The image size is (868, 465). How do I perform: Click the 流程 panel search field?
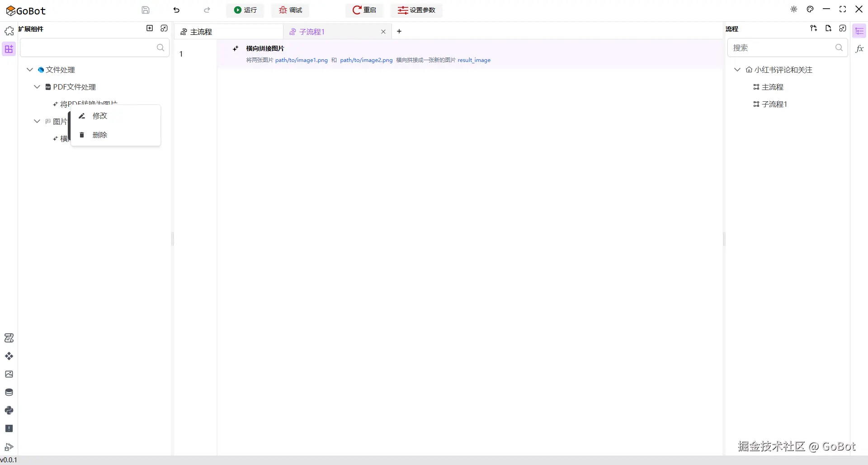click(x=788, y=47)
